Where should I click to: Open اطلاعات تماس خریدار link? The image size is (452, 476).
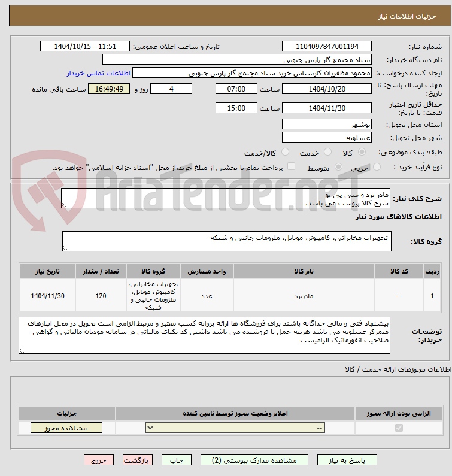[98, 73]
